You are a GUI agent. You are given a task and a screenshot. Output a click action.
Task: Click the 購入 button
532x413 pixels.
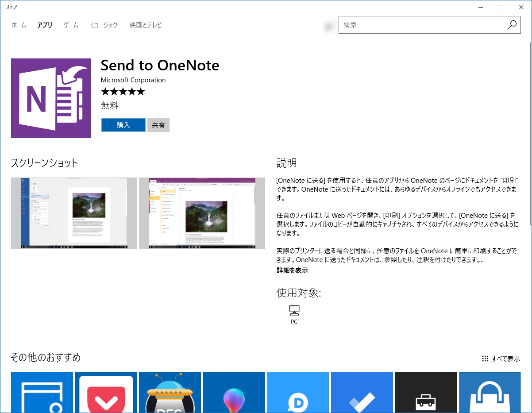123,125
